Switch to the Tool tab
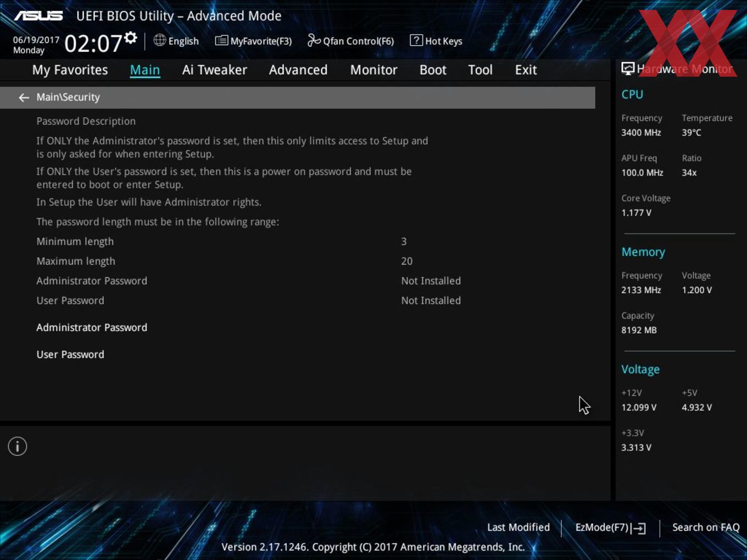This screenshot has height=560, width=747. click(x=480, y=70)
